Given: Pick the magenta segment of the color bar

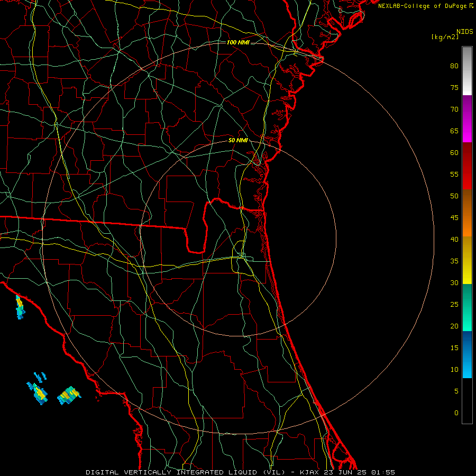Looking at the screenshot, I should pyautogui.click(x=467, y=118).
